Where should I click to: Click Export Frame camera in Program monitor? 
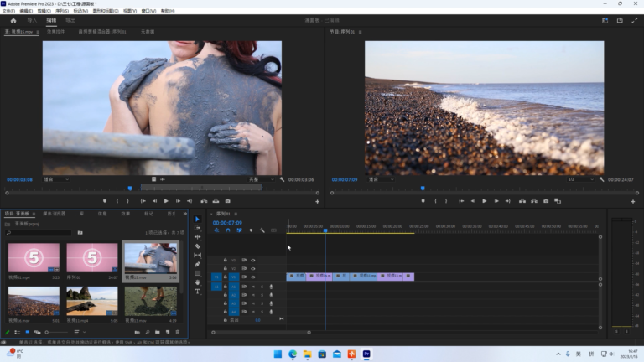coord(546,201)
